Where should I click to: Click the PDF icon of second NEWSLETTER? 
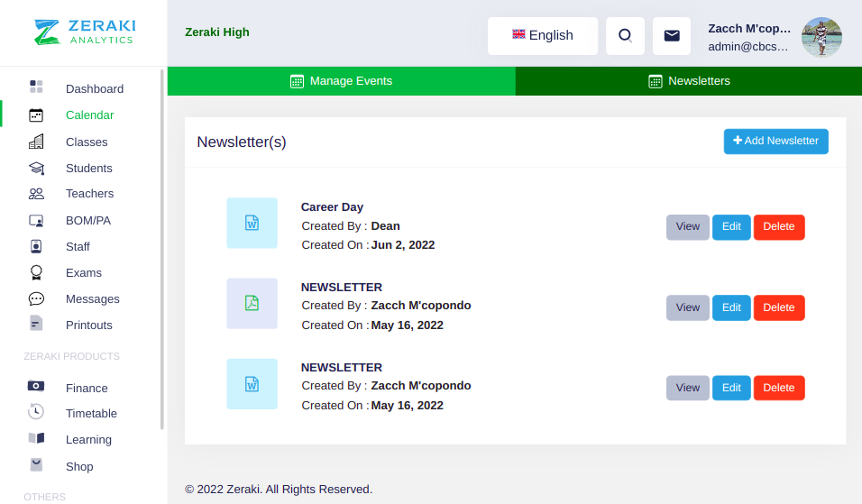252,303
